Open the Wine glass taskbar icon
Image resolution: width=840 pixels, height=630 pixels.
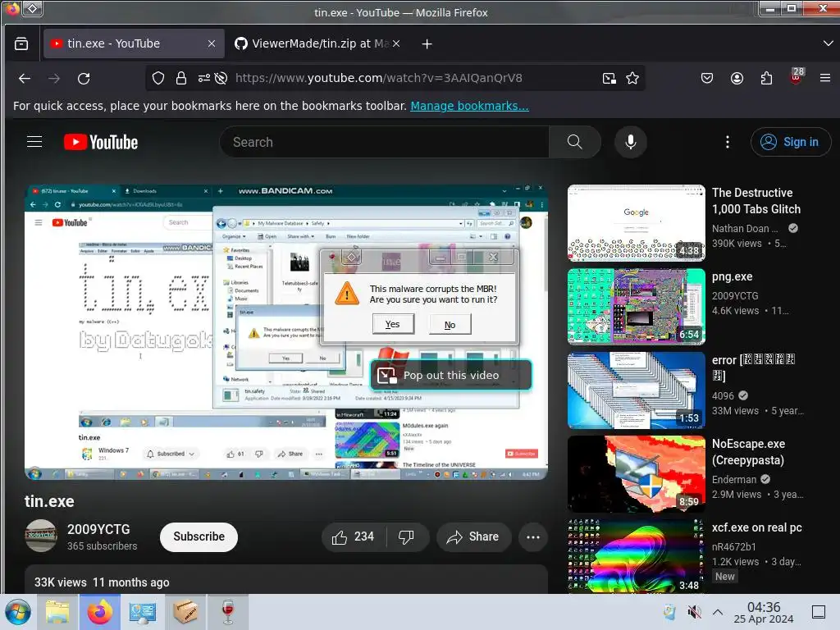click(x=228, y=612)
